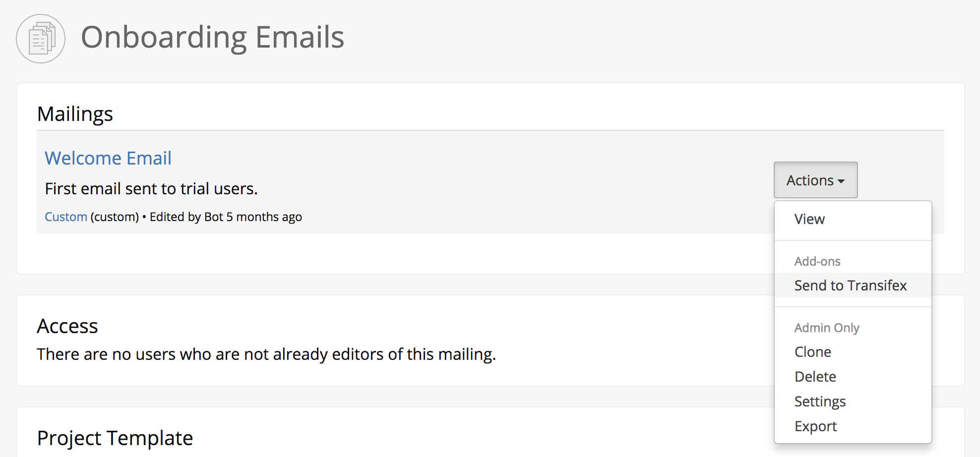Click the '(custom)' label beside Custom link

(x=115, y=217)
